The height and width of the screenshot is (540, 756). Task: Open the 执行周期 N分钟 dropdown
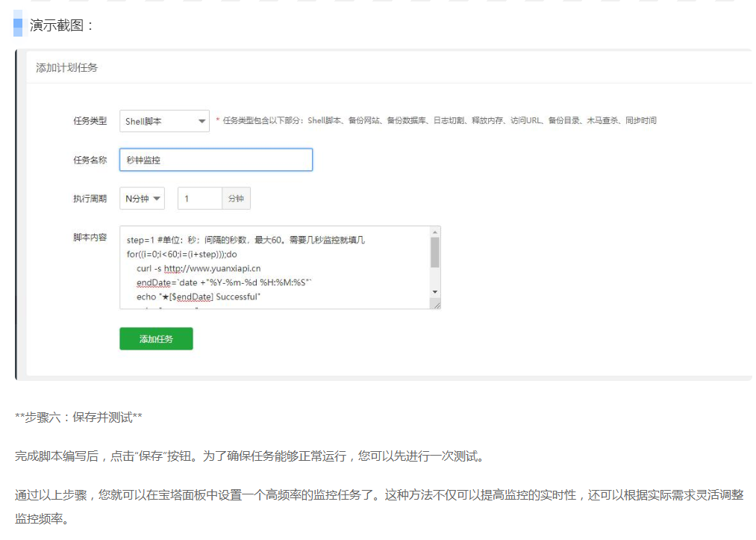coord(143,199)
